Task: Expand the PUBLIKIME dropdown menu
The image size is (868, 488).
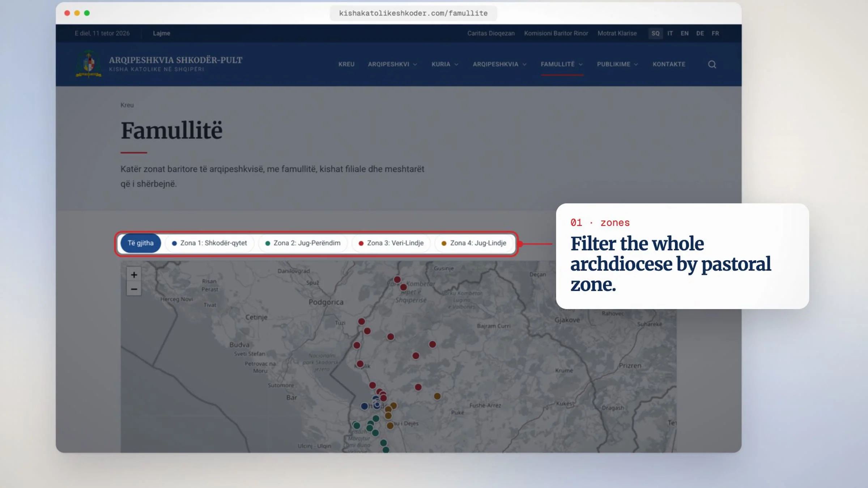Action: pyautogui.click(x=617, y=64)
